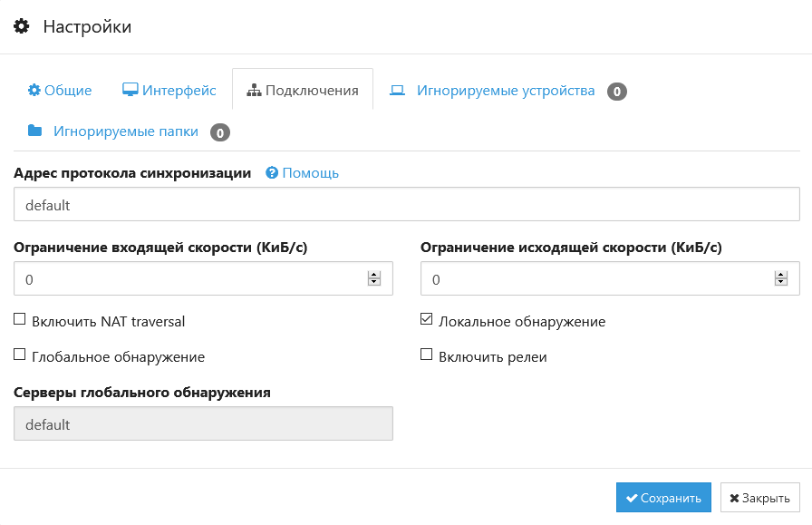Click the checkmark icon on Сохранить button

pyautogui.click(x=632, y=498)
